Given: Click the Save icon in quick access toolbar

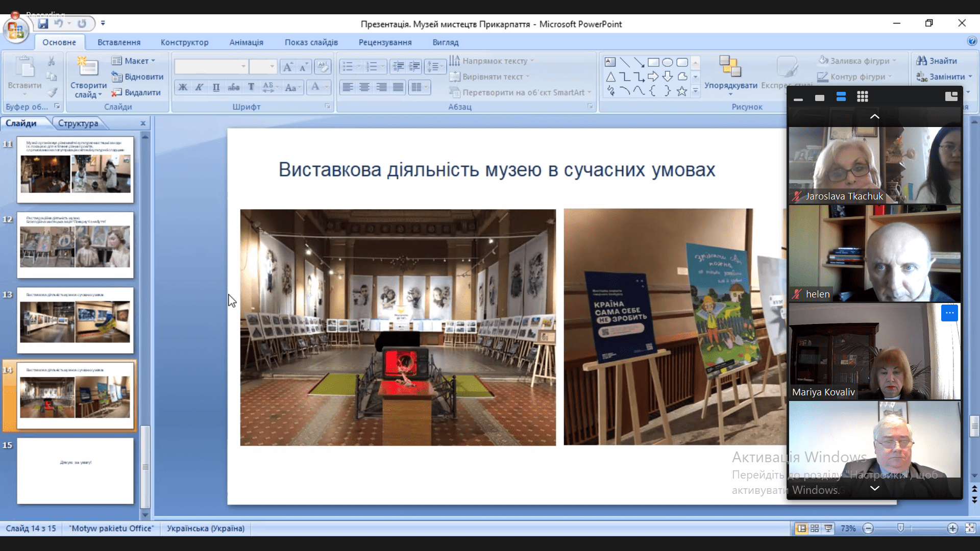Looking at the screenshot, I should click(x=43, y=23).
